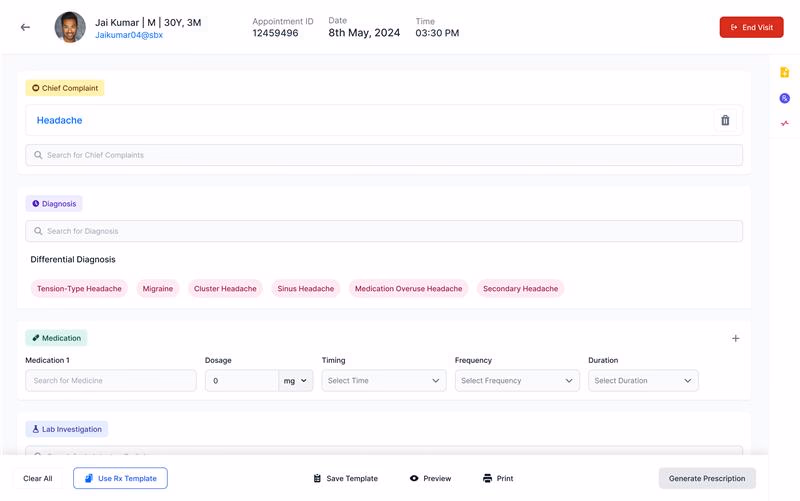
Task: Open Jai Kumar's profile photo
Action: click(x=70, y=27)
